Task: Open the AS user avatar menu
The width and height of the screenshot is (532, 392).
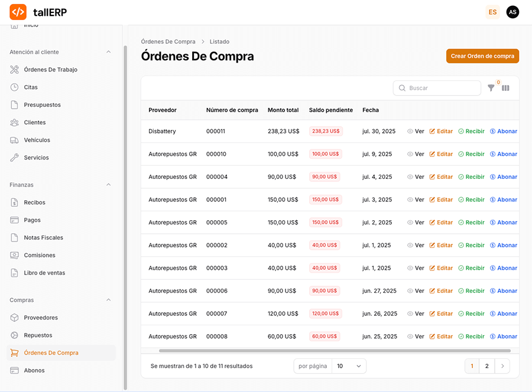Action: coord(512,12)
